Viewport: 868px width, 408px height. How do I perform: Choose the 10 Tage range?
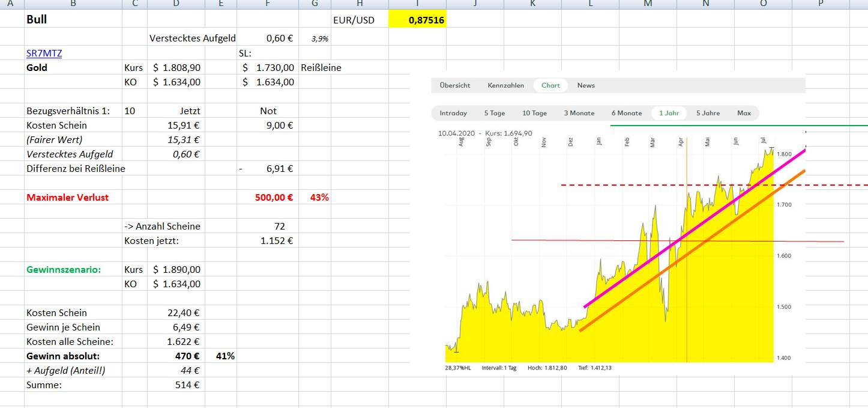coord(534,113)
